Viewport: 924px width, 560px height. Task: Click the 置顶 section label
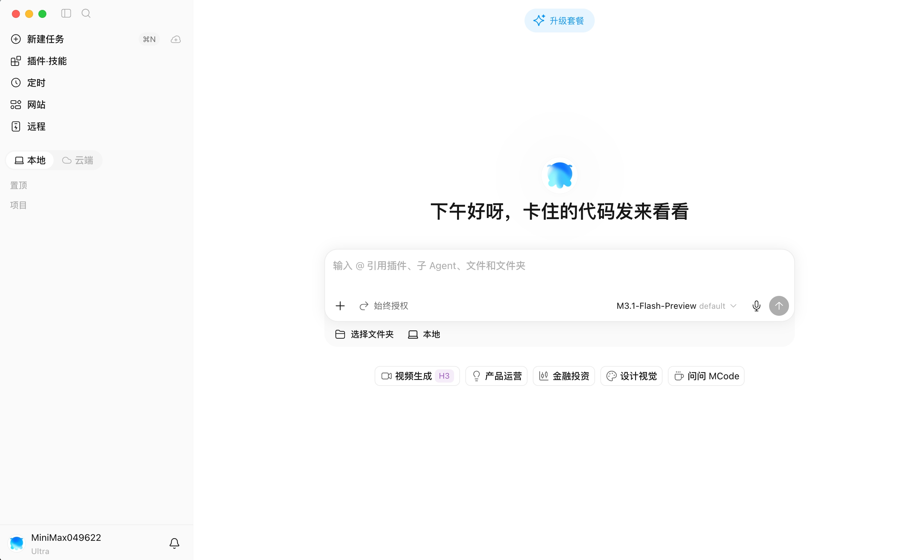point(19,185)
